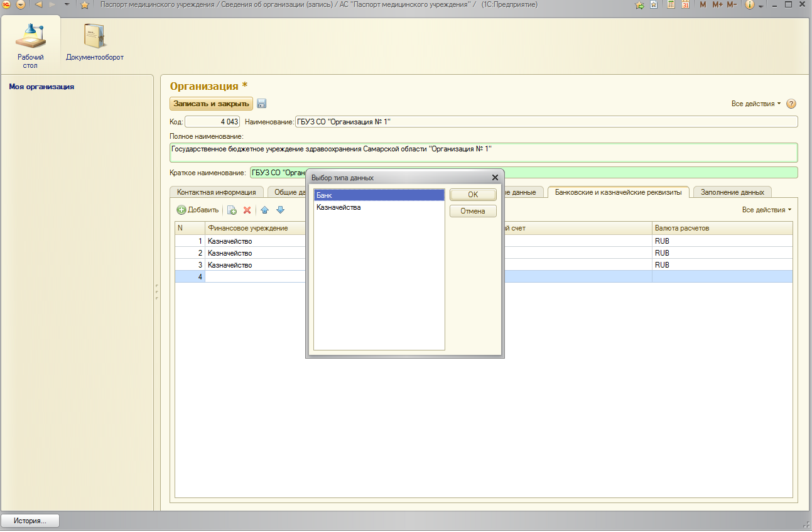This screenshot has width=812, height=532.
Task: Click Отмена in the dialog
Action: point(473,211)
